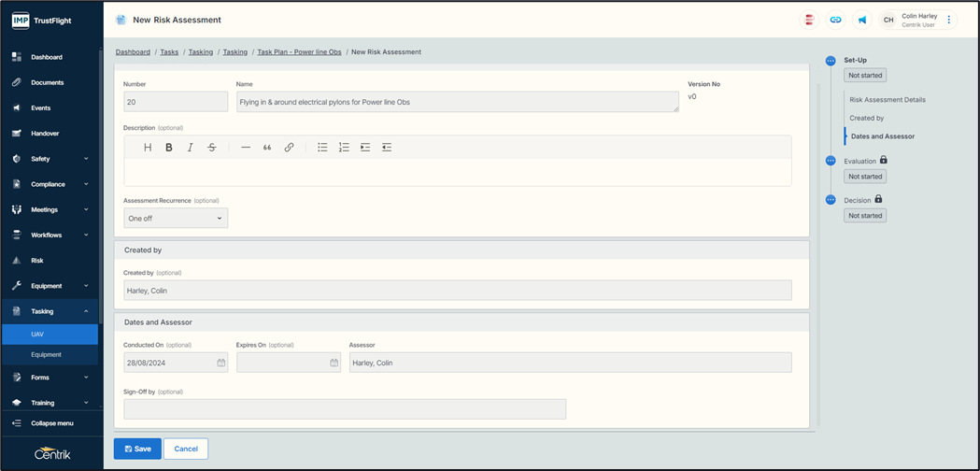The height and width of the screenshot is (471, 980).
Task: Click the Set-Up step circle icon
Action: (x=831, y=61)
